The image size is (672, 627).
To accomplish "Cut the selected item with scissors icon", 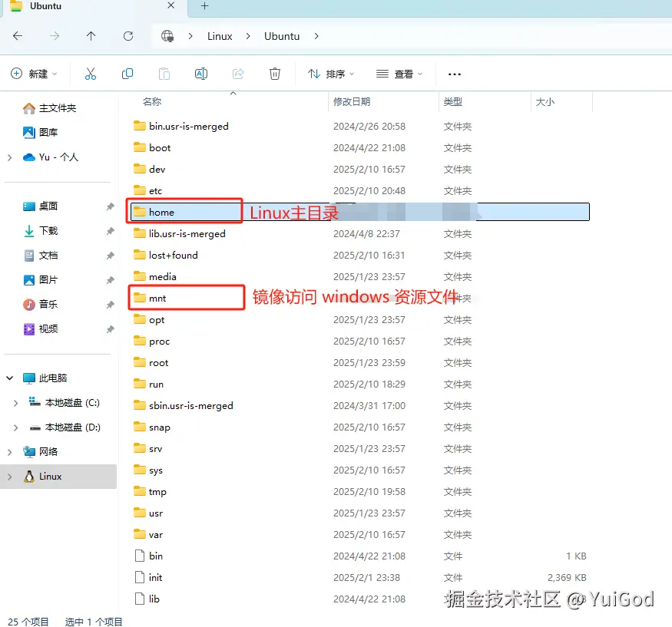I will (91, 74).
